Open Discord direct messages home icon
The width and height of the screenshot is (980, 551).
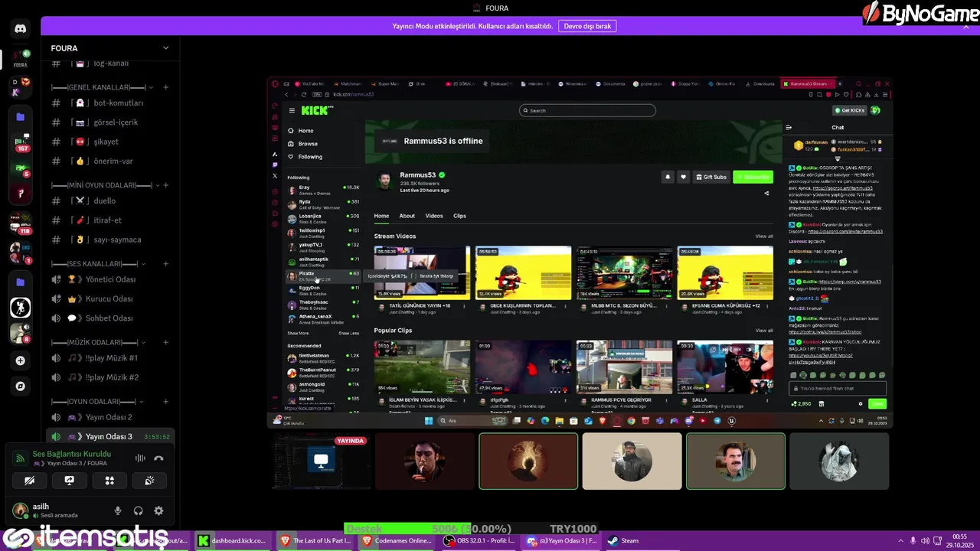(21, 28)
